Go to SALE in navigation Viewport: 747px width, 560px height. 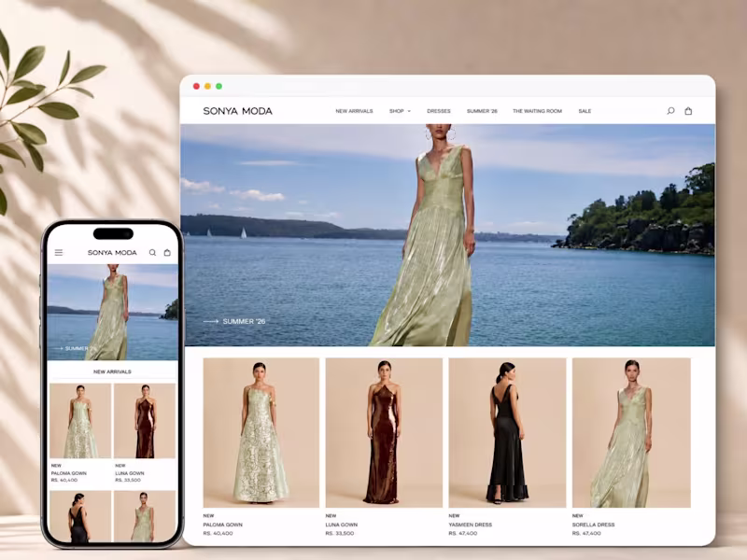585,111
